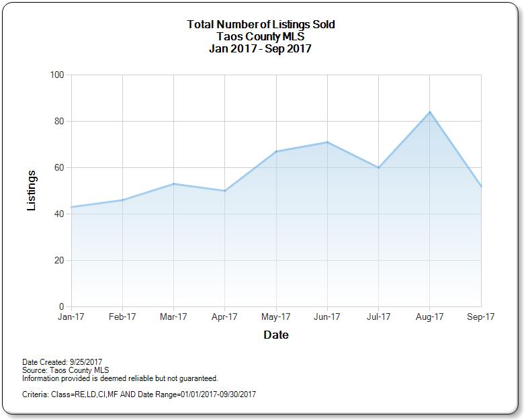524x420 pixels.
Task: Click the Apr-17 data point on the line
Action: (x=224, y=191)
